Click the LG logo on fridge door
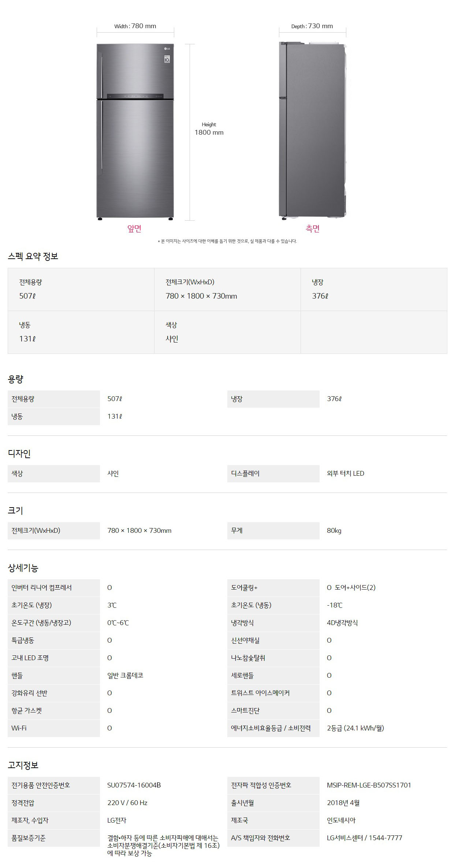 [167, 48]
